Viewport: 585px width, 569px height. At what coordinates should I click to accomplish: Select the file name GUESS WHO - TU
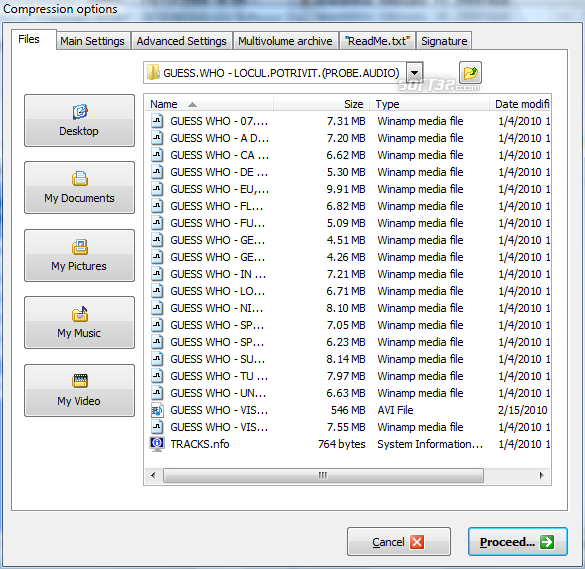click(x=219, y=376)
